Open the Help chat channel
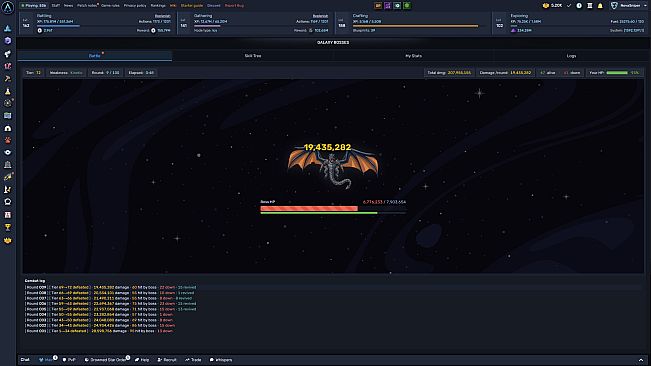The image size is (651, 366). [x=142, y=360]
